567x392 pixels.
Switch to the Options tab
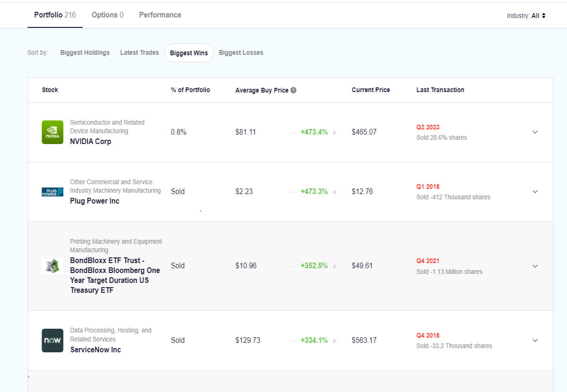pyautogui.click(x=108, y=15)
